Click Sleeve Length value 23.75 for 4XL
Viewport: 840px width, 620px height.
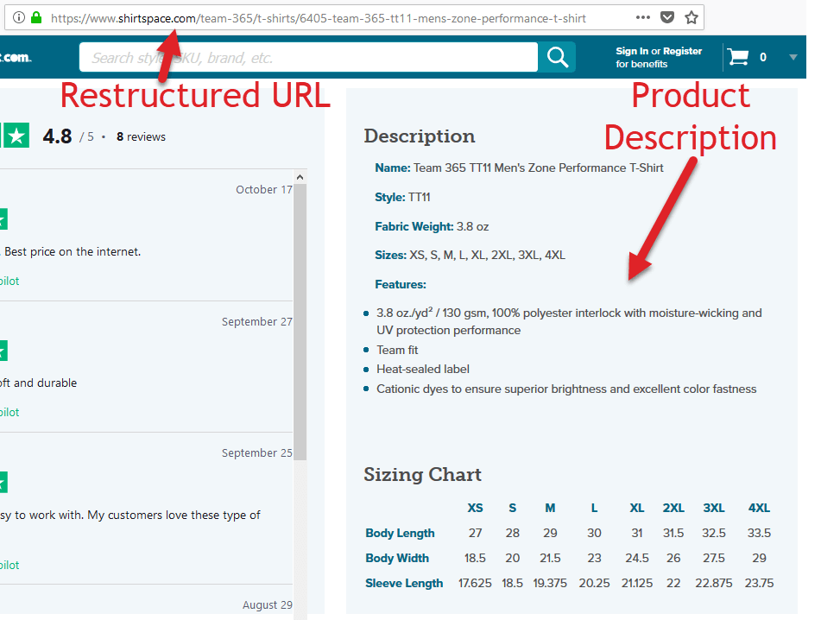(x=759, y=584)
